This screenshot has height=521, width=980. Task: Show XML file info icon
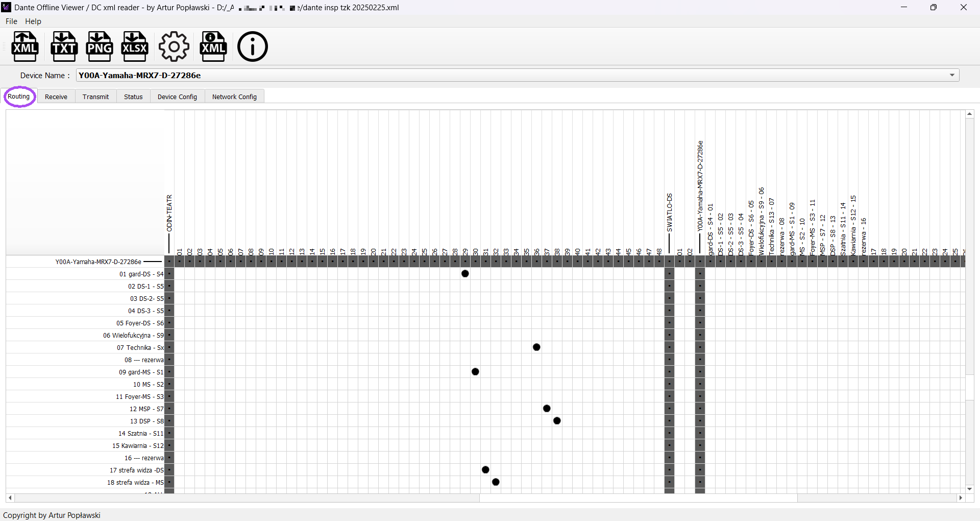click(x=213, y=46)
